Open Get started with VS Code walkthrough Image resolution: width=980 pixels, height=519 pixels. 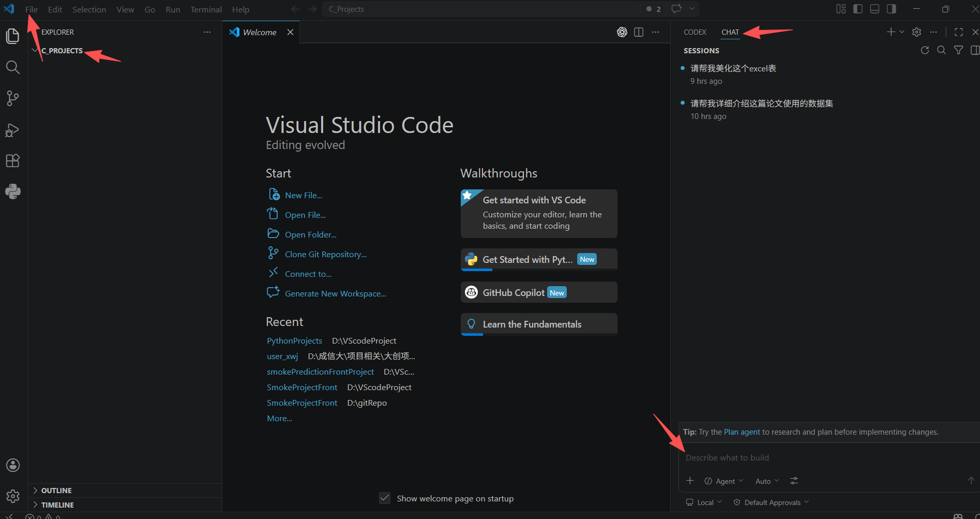(539, 213)
